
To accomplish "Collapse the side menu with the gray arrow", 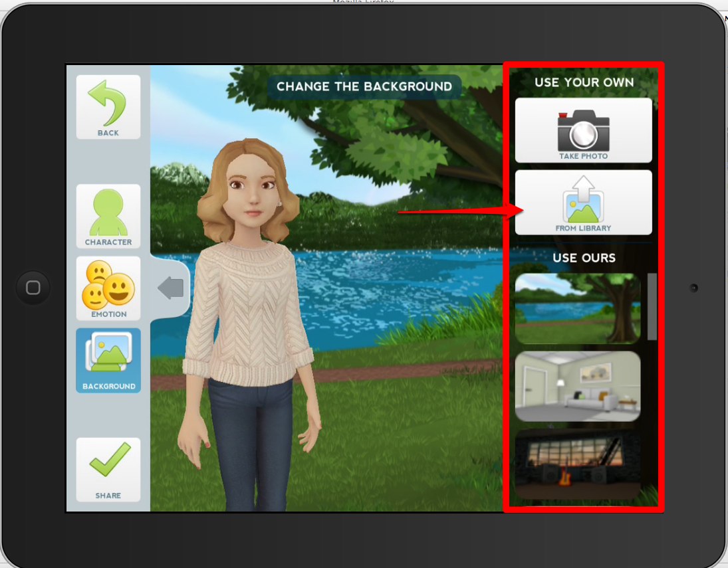I will (x=170, y=288).
